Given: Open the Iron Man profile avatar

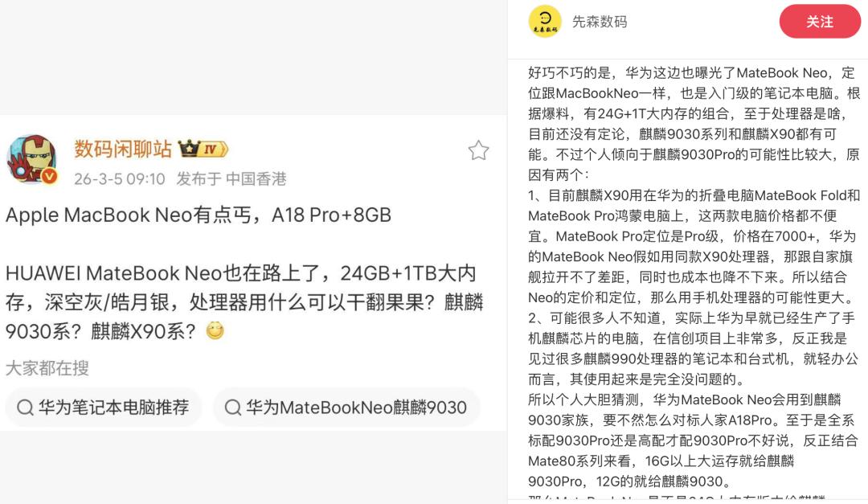Looking at the screenshot, I should point(32,159).
